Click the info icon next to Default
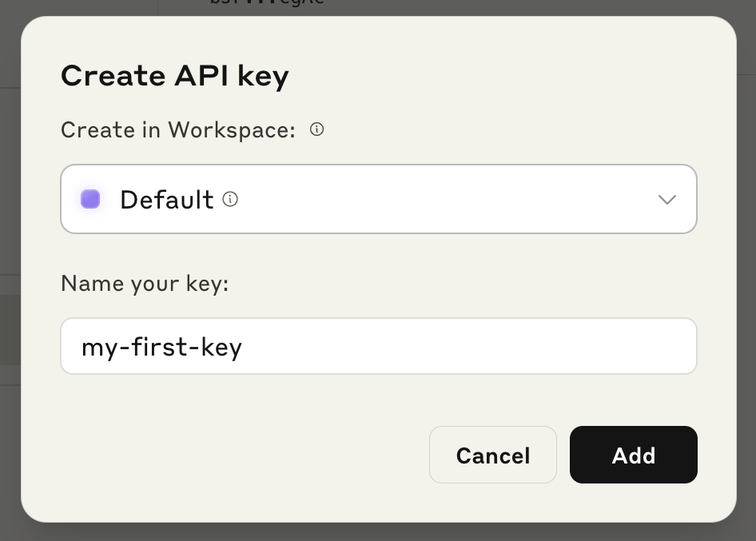This screenshot has width=756, height=541. click(x=230, y=199)
